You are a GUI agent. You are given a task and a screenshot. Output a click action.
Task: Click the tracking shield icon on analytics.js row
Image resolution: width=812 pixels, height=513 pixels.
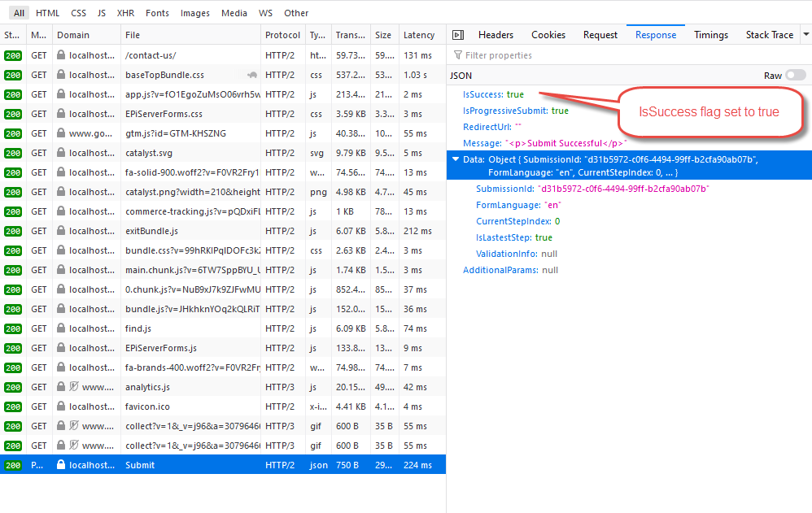74,387
